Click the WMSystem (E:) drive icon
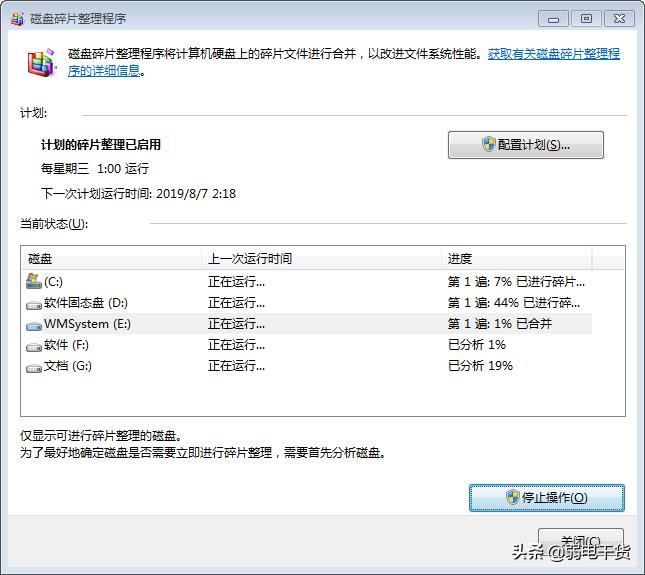 34,326
